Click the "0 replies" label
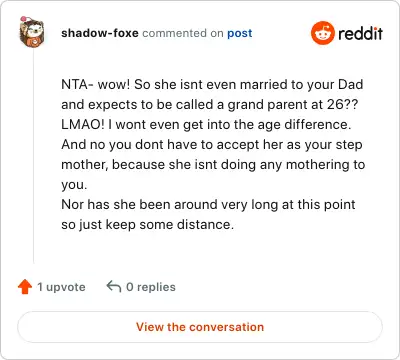 click(x=151, y=287)
